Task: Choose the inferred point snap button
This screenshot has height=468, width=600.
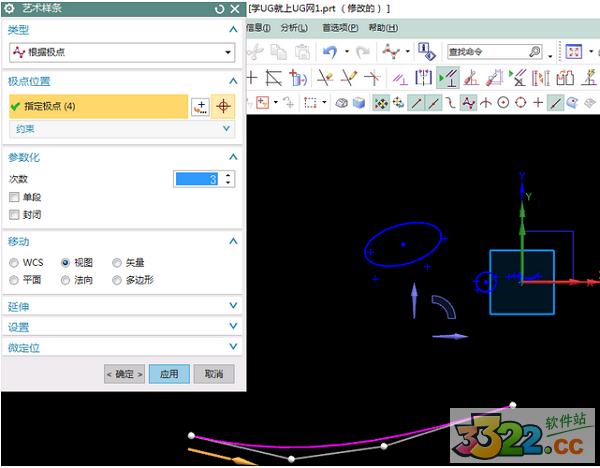Action: click(x=223, y=106)
